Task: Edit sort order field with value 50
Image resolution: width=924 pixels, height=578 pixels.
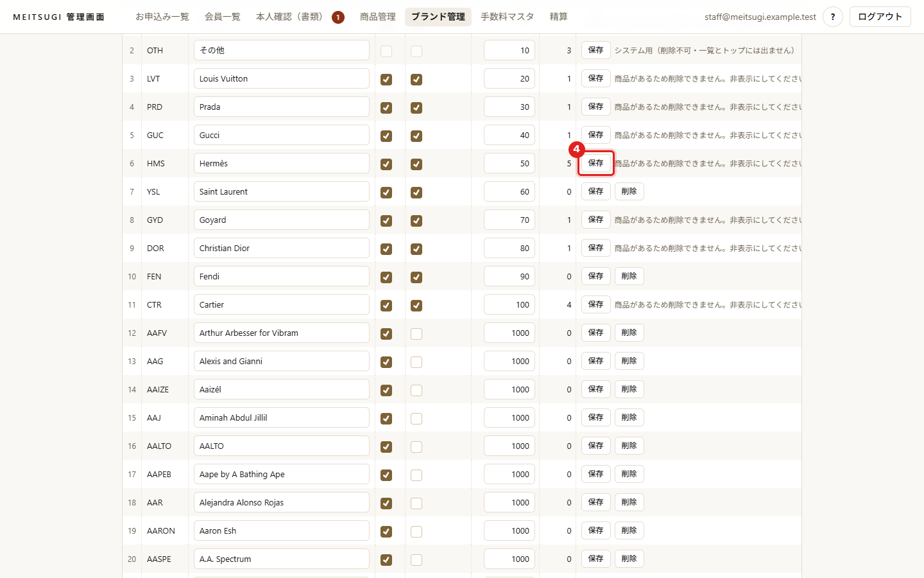Action: point(509,163)
